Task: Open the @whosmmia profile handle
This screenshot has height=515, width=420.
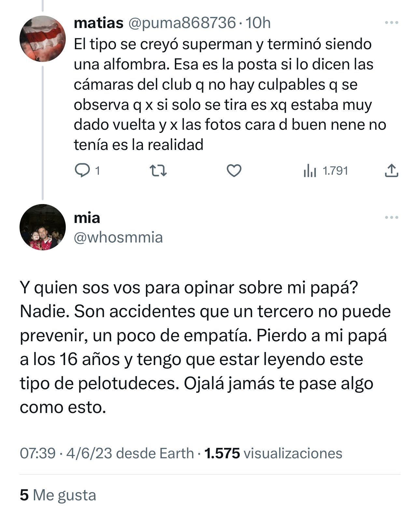Action: click(x=118, y=238)
